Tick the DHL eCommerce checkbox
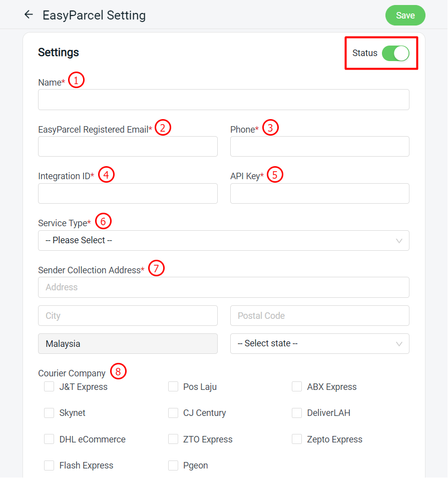This screenshot has height=478, width=448. (x=49, y=439)
